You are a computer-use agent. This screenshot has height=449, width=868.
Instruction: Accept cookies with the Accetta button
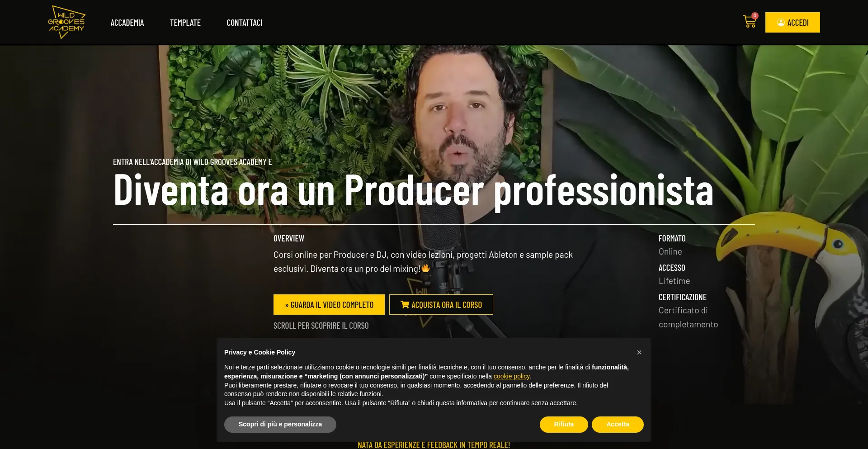tap(618, 425)
